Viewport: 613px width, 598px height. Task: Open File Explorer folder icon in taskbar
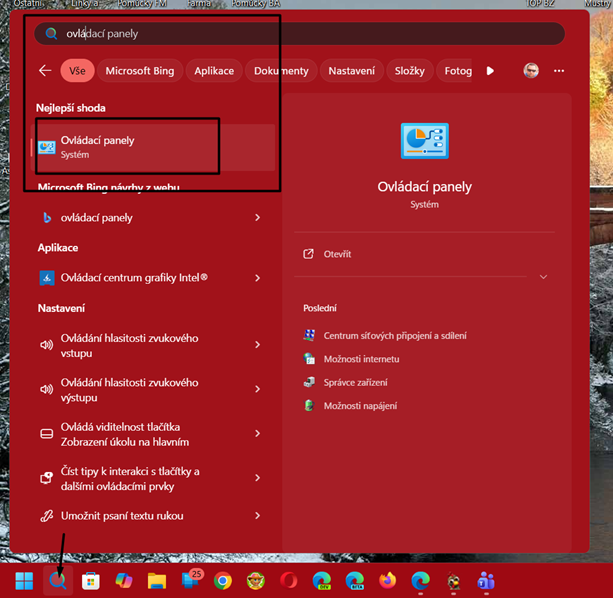coord(157,581)
